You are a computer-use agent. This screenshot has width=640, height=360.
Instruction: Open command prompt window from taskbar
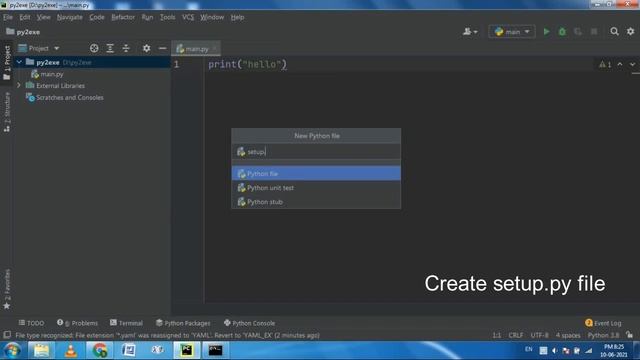pos(216,351)
